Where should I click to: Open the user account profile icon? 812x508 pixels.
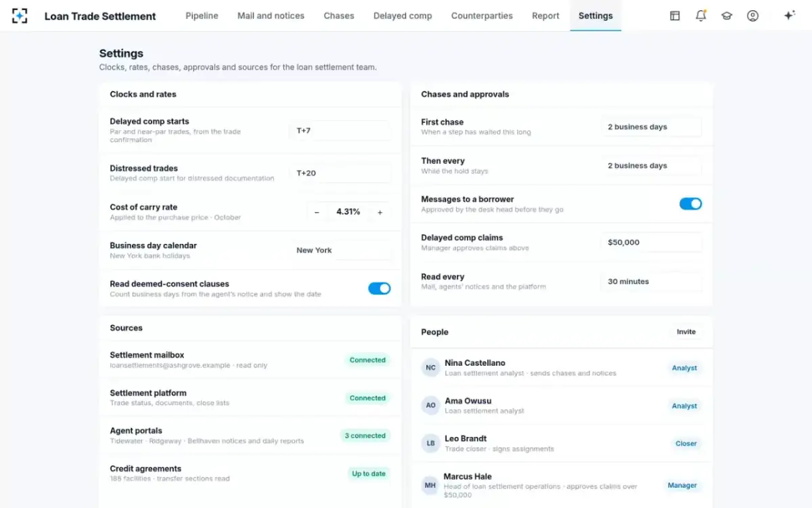point(752,16)
